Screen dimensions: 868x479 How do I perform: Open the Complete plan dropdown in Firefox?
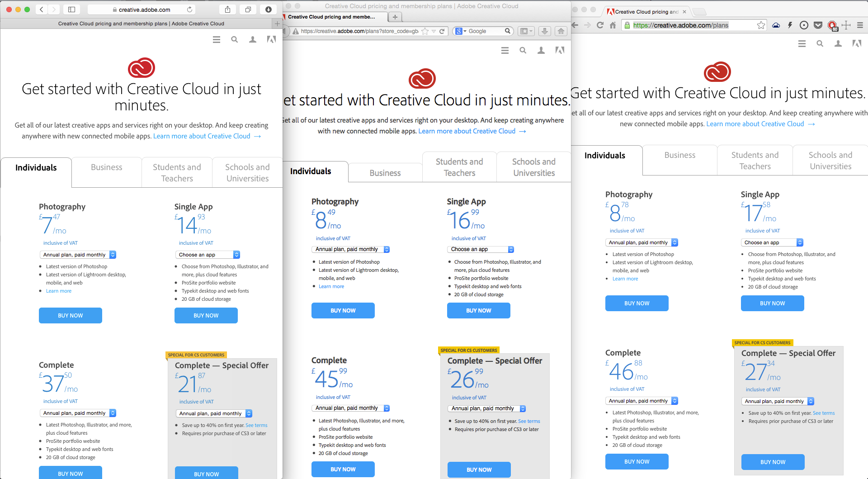(351, 408)
